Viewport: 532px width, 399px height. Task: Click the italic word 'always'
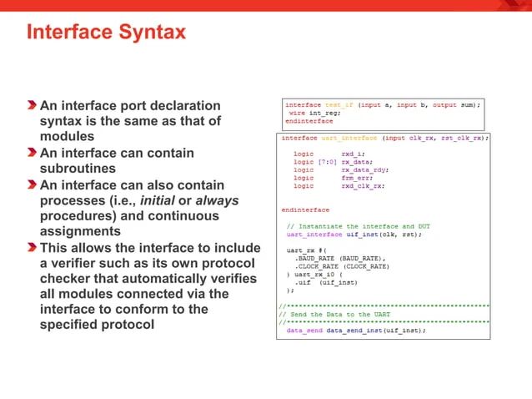[x=217, y=200]
